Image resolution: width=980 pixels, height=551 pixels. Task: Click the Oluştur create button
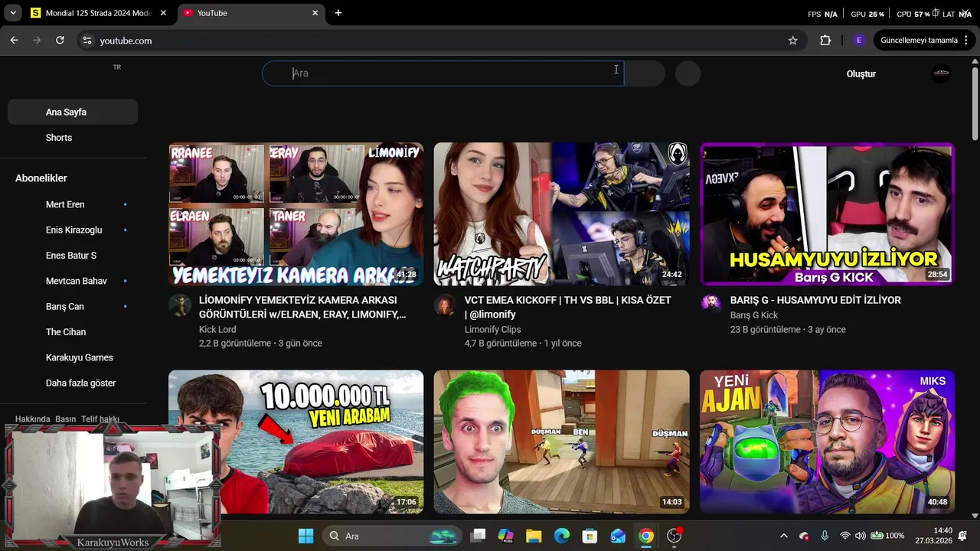click(x=861, y=74)
